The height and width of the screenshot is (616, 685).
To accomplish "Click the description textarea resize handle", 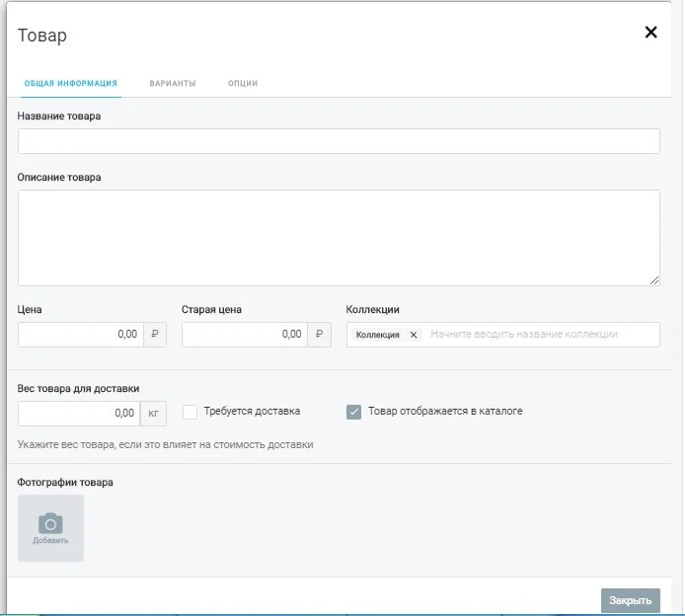I will [654, 280].
